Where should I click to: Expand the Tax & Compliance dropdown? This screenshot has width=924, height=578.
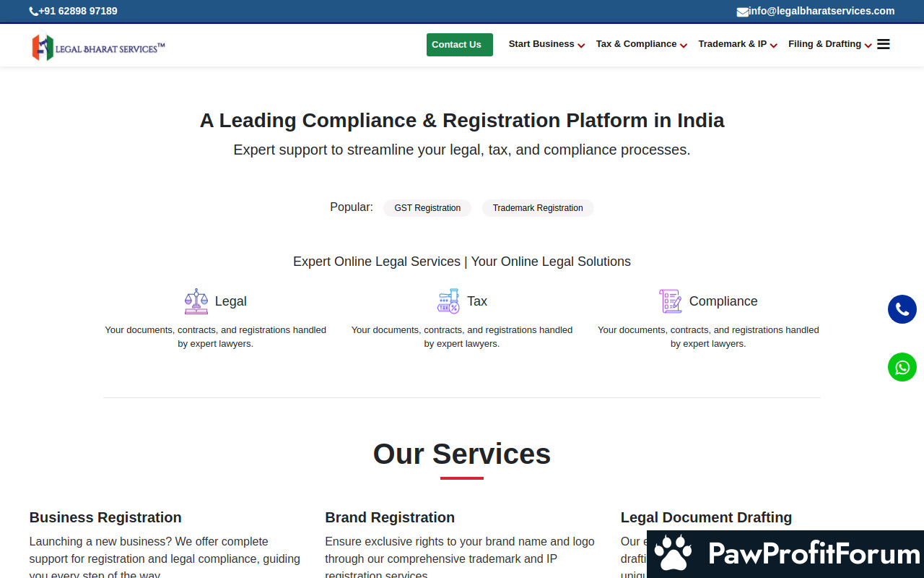[640, 44]
